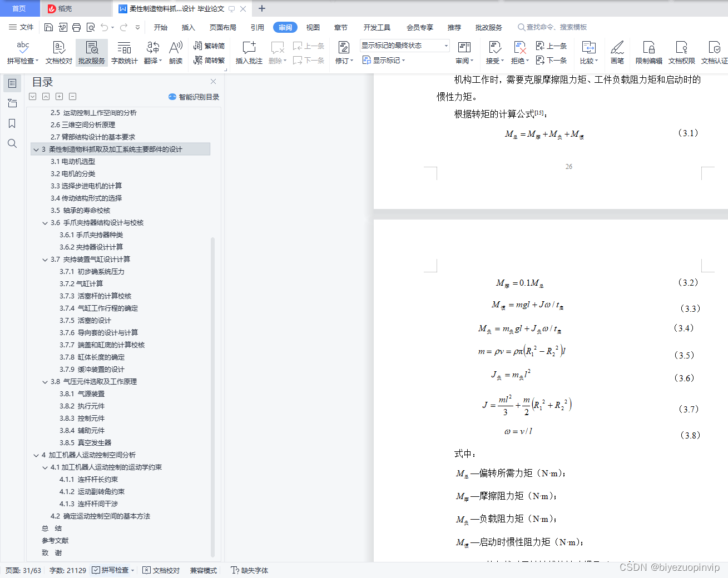Jump to 3.7.2 气缸计算 in outline

[x=81, y=284]
